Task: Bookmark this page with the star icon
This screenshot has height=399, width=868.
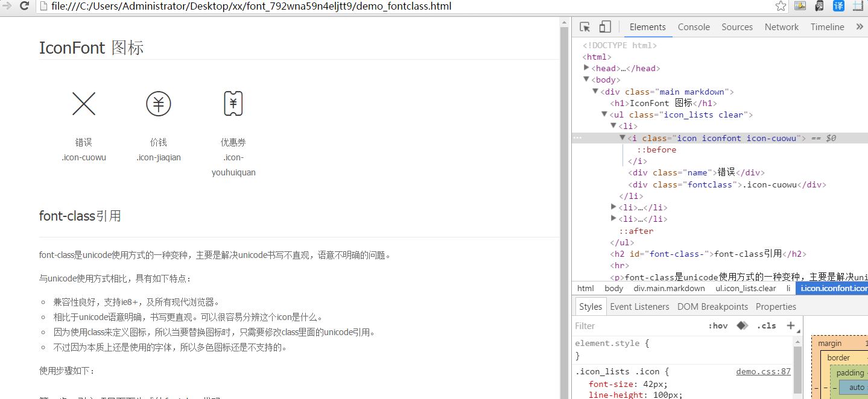Action: tap(781, 7)
